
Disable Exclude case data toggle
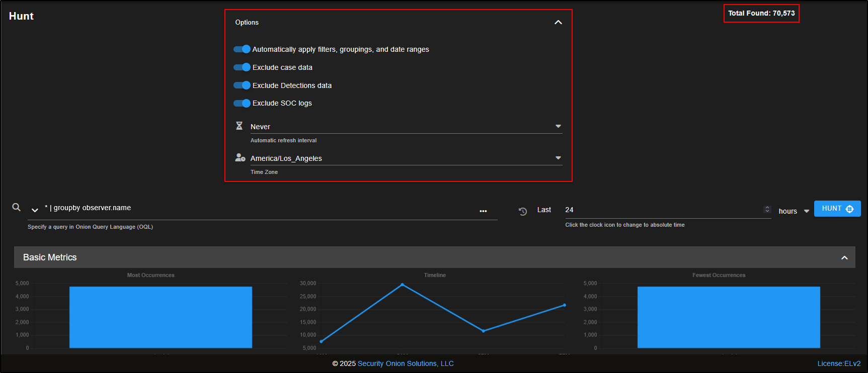(242, 67)
